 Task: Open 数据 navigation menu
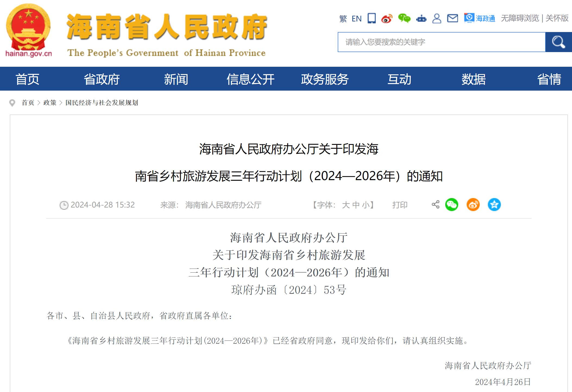[473, 79]
